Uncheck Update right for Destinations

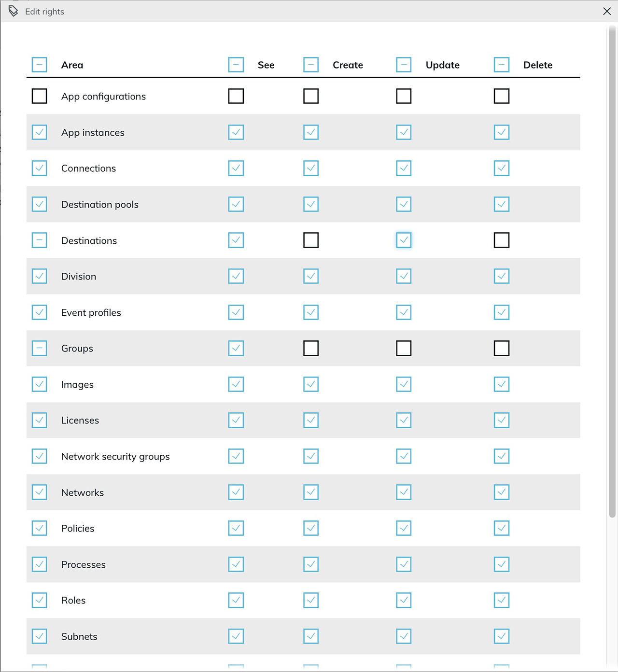(404, 240)
